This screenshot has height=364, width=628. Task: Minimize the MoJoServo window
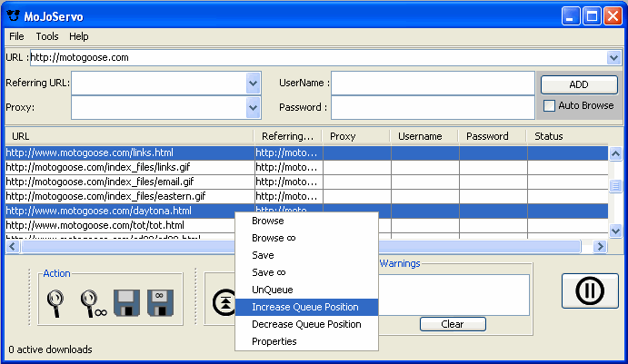(x=571, y=16)
